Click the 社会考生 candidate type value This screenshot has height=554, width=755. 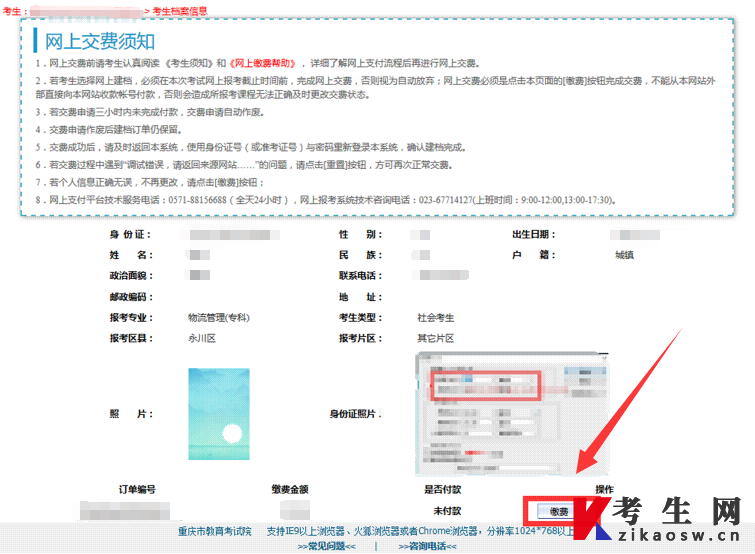pos(435,317)
